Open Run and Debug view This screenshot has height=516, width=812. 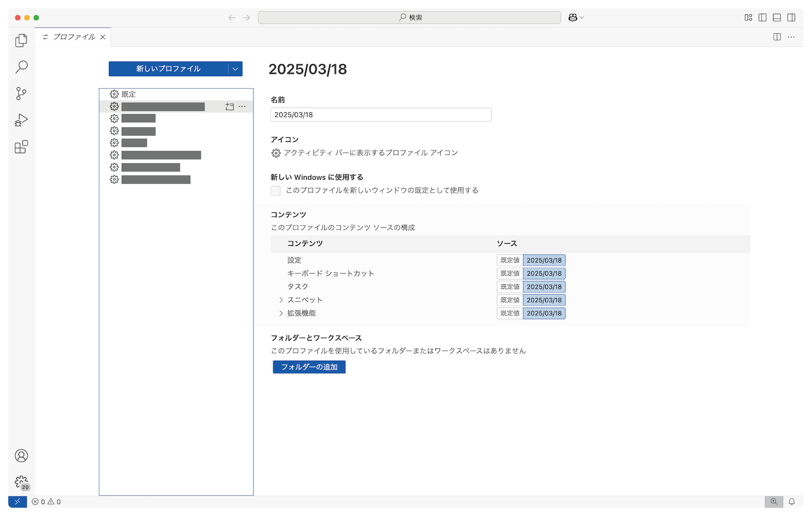coord(21,120)
